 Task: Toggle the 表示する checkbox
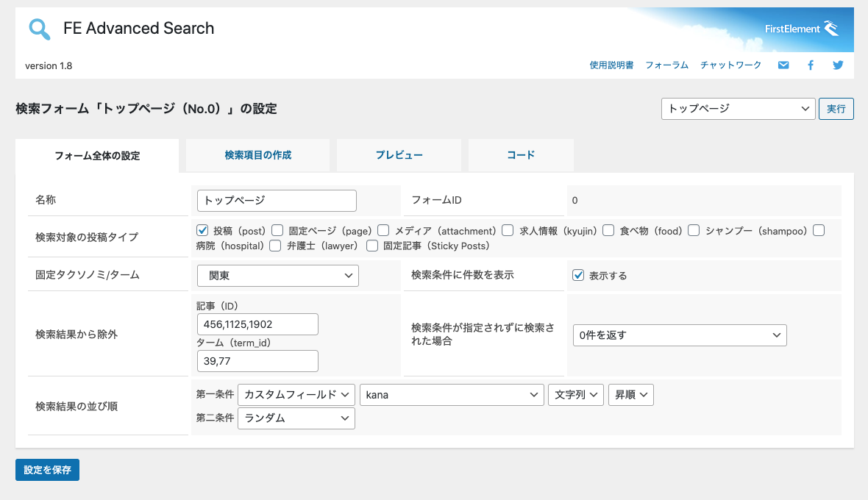(579, 275)
